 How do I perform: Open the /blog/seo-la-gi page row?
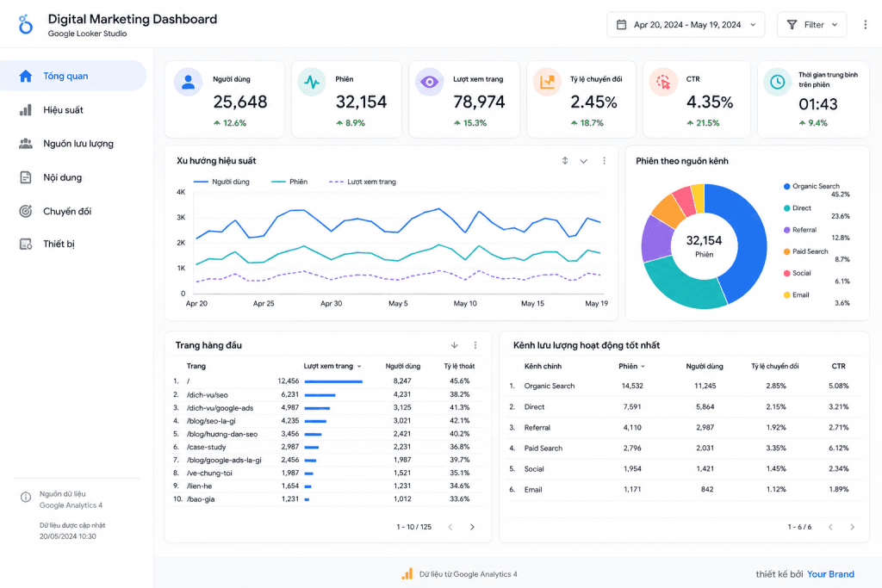pyautogui.click(x=326, y=420)
